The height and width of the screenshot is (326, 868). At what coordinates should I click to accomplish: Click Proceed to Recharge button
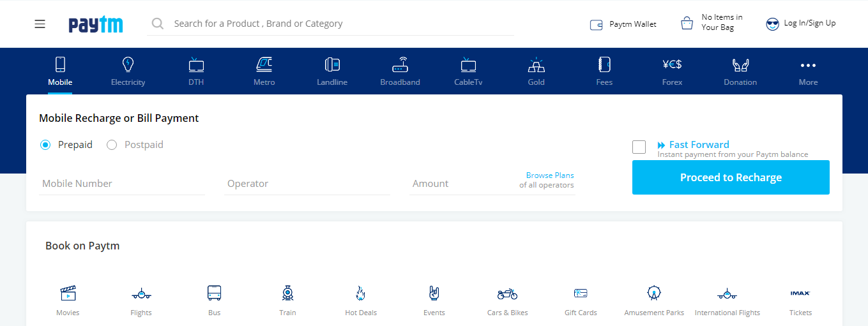click(731, 177)
